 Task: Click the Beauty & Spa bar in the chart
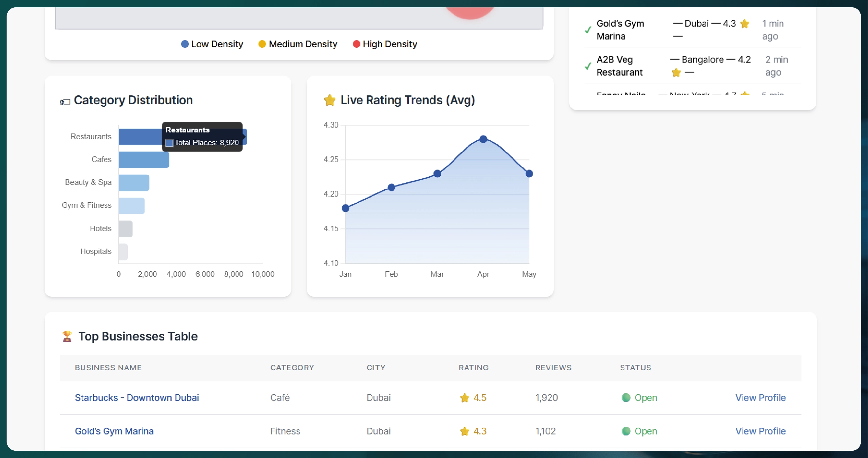point(134,183)
